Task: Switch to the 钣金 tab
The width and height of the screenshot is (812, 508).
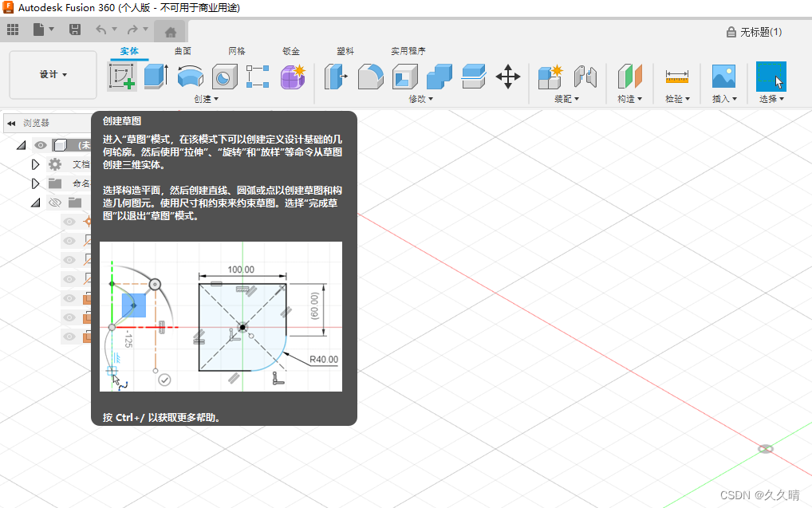Action: point(291,51)
